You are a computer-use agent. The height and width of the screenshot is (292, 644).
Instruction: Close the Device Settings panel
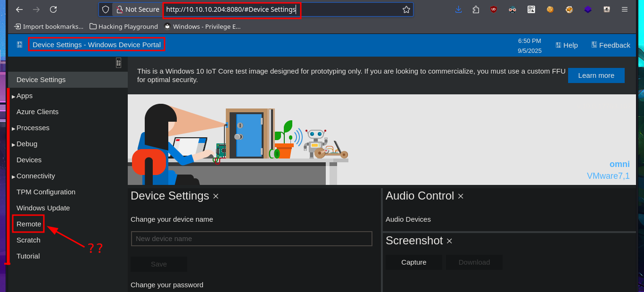pos(215,196)
